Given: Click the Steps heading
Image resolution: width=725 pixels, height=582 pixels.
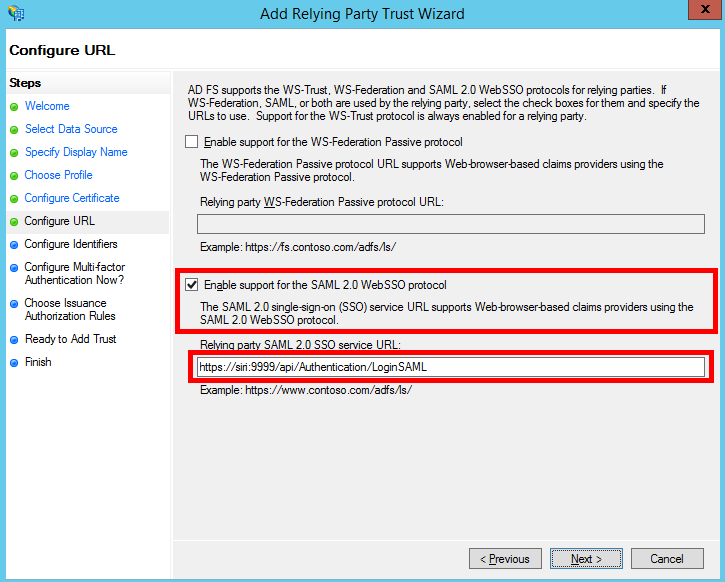Looking at the screenshot, I should [25, 83].
